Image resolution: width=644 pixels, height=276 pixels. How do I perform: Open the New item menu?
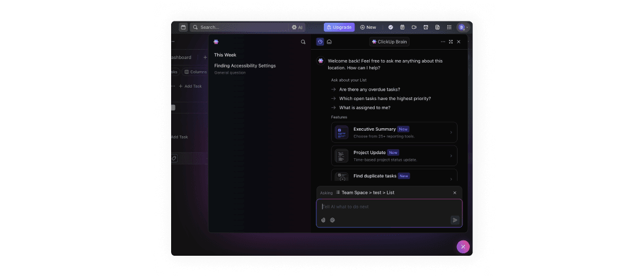(x=368, y=27)
